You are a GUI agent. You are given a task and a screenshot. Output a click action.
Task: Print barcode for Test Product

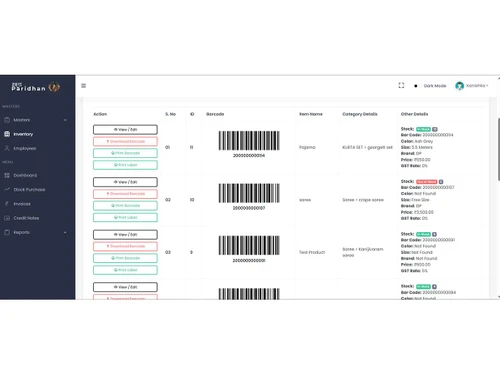[125, 258]
